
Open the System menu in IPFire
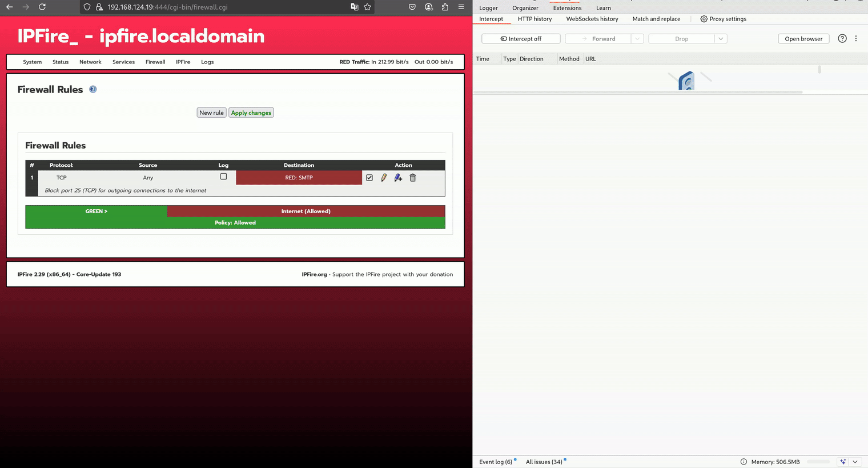point(32,62)
